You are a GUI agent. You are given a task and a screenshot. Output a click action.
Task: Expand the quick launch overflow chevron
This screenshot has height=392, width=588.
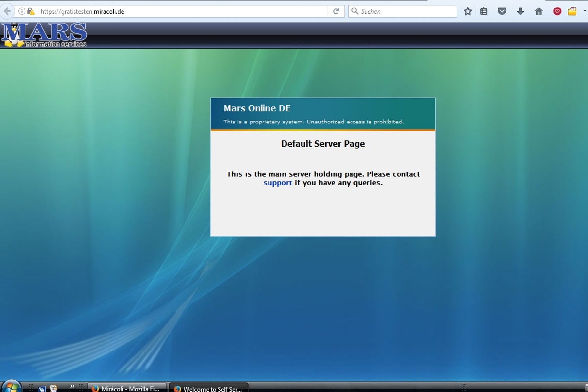tap(72, 386)
